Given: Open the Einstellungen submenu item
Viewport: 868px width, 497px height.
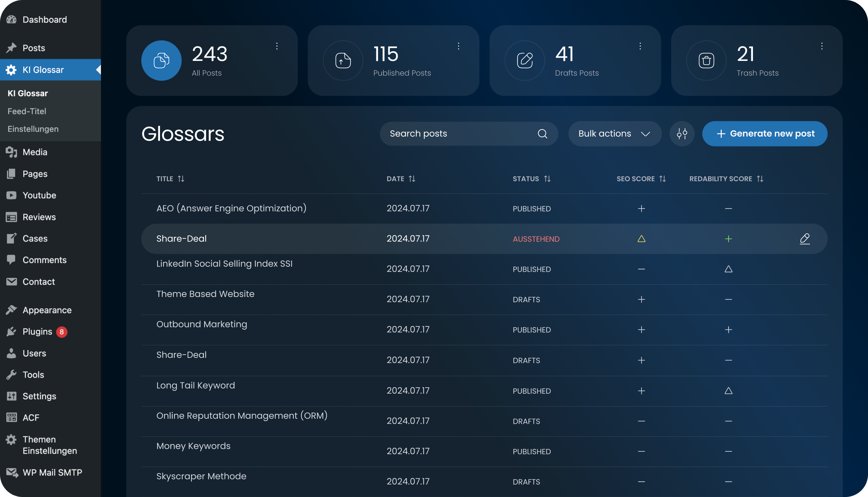Looking at the screenshot, I should (x=33, y=129).
